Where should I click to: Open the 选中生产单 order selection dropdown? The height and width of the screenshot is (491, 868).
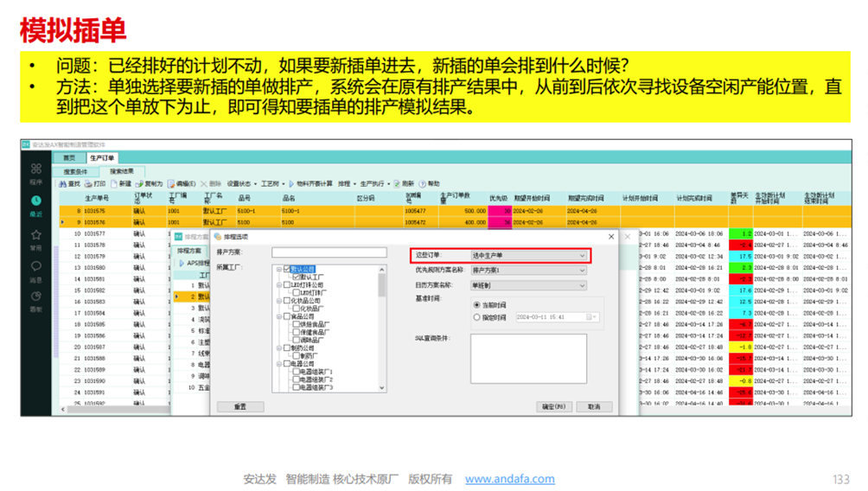point(528,255)
